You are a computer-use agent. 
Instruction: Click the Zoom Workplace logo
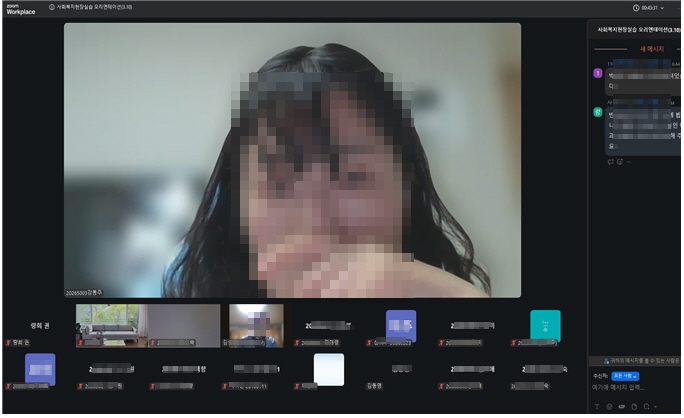click(x=18, y=9)
